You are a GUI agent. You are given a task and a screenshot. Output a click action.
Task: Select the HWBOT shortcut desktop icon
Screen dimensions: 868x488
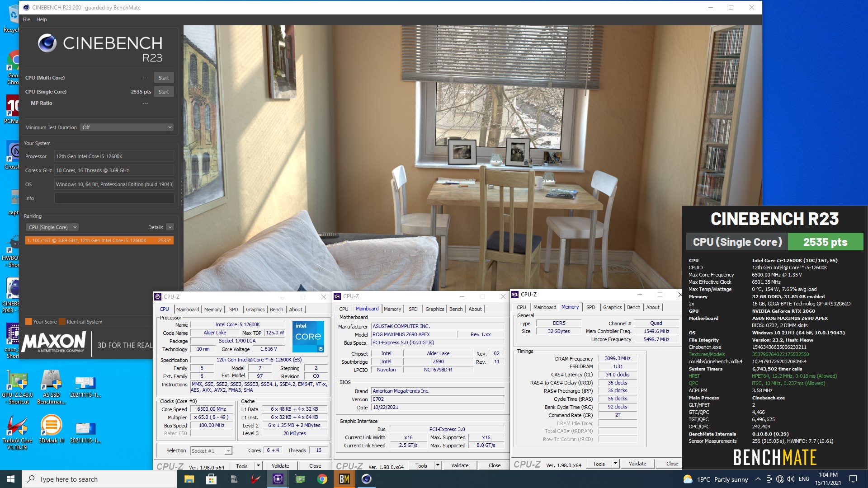coord(11,252)
